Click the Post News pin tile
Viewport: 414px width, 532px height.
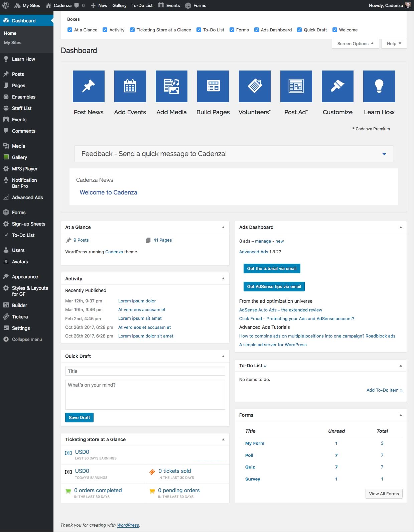(89, 86)
